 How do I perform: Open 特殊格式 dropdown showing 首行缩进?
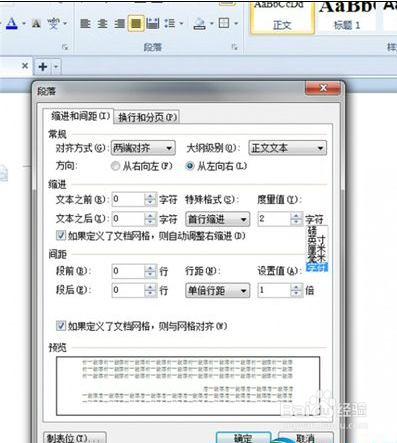coord(218,219)
